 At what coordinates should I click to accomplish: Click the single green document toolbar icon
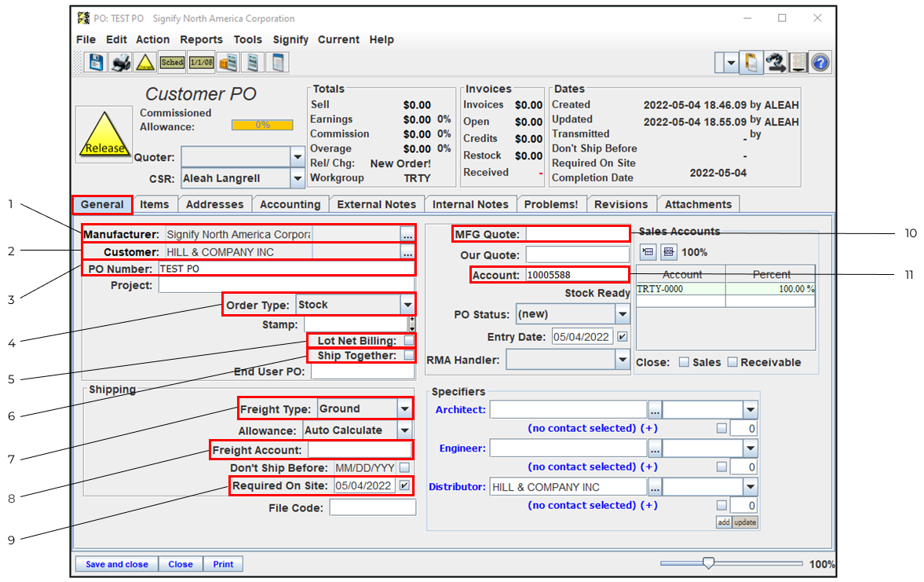pyautogui.click(x=253, y=63)
